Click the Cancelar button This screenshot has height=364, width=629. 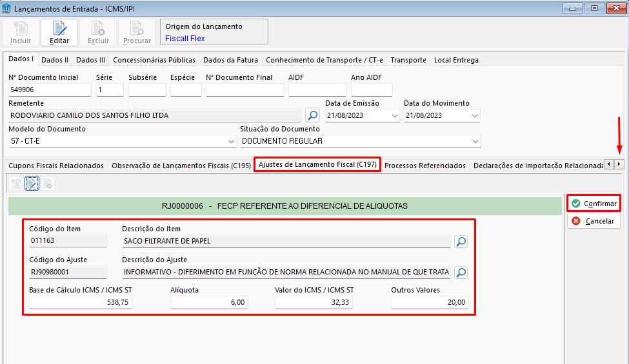tap(594, 221)
